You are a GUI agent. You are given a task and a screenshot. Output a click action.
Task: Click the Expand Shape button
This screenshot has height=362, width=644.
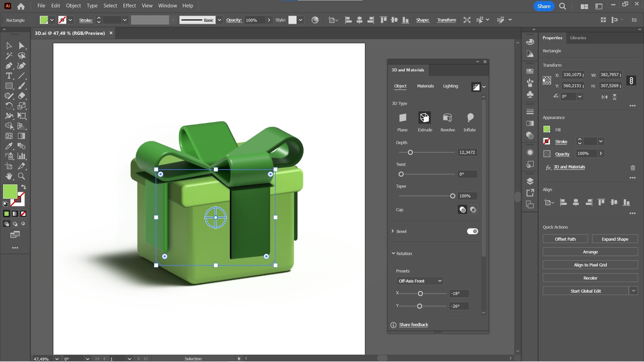(615, 239)
